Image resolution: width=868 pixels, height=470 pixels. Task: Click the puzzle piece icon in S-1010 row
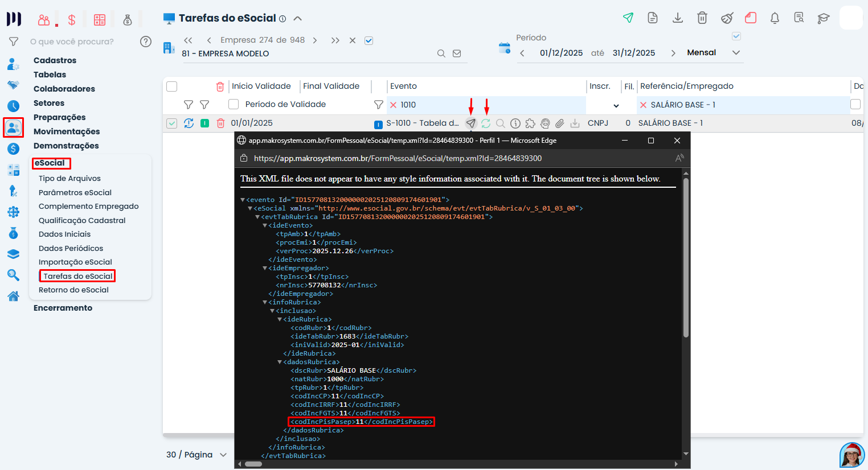click(x=530, y=123)
